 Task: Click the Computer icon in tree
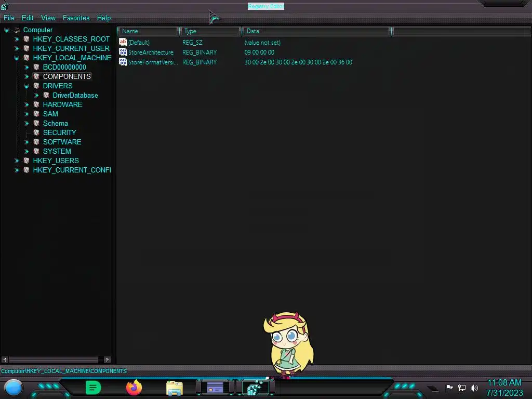[x=17, y=30]
